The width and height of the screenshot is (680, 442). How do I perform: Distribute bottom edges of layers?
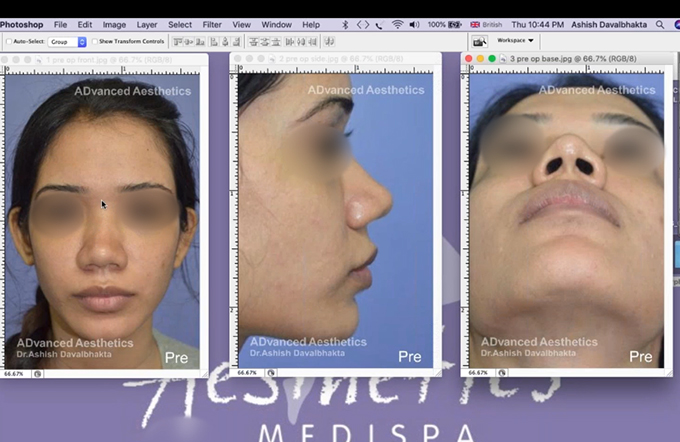276,42
